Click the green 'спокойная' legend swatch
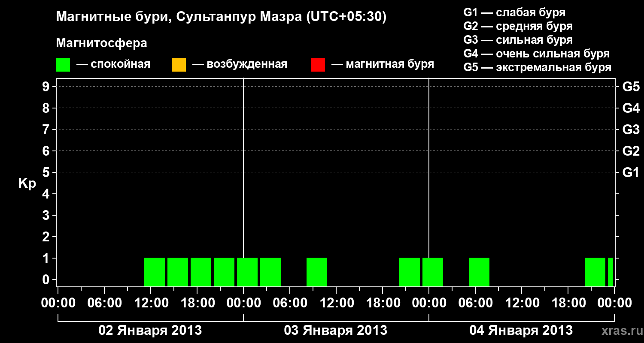Image resolution: width=644 pixels, height=343 pixels. [63, 65]
